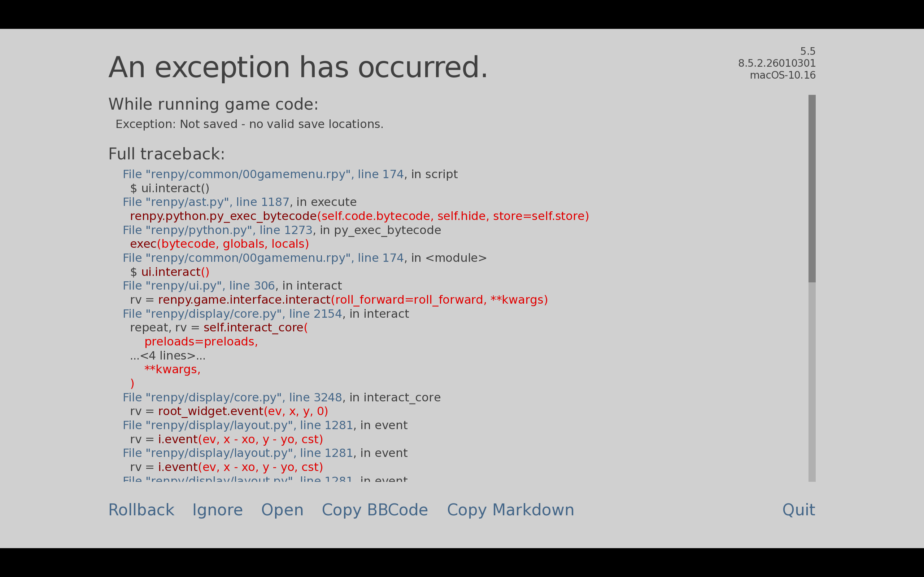Quit the game from the error screen
This screenshot has width=924, height=577.
pos(798,510)
